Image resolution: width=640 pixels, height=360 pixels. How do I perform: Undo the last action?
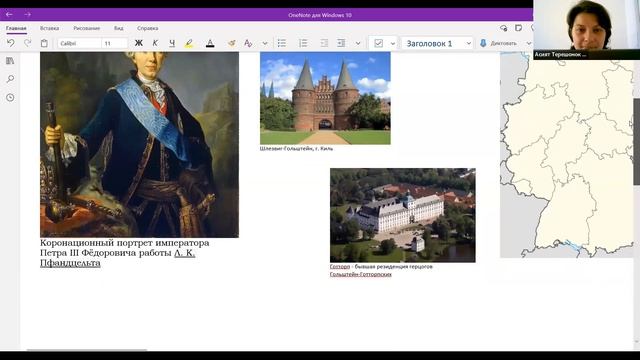pos(11,43)
